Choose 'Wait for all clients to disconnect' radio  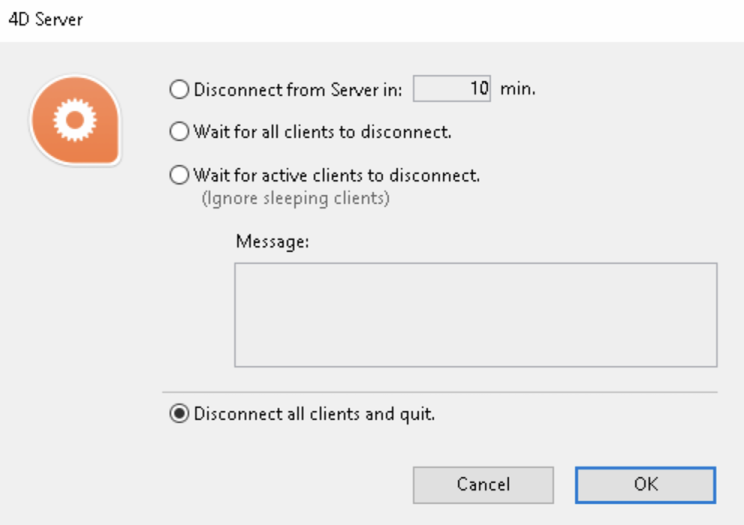point(179,131)
